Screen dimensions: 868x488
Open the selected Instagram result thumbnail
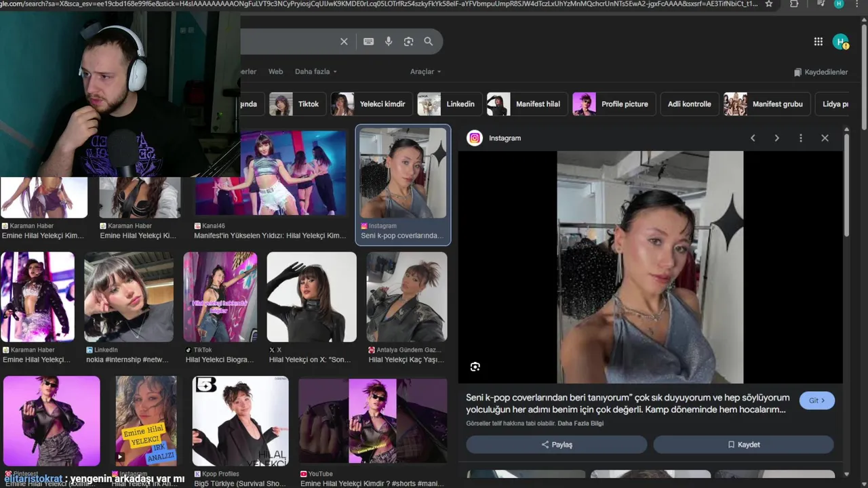coord(403,174)
